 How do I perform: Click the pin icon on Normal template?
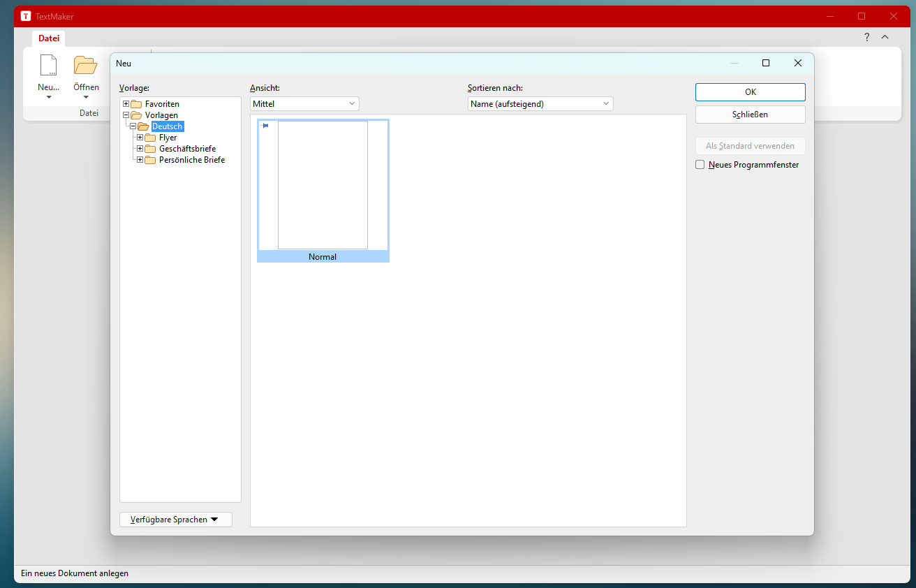pos(265,126)
